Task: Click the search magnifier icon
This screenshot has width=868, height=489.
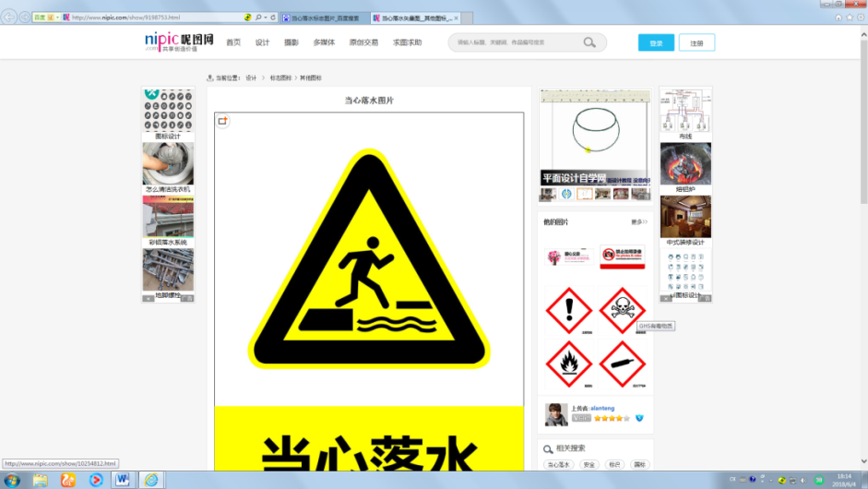Action: pos(589,42)
